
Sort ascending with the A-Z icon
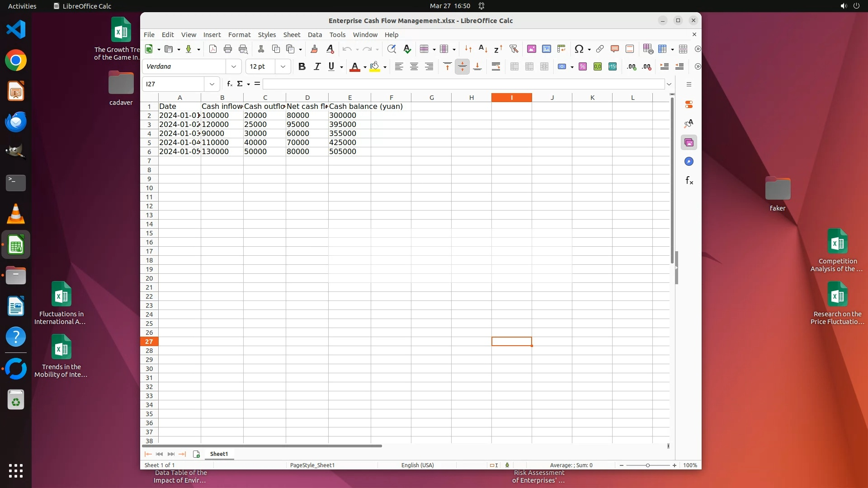pos(483,49)
